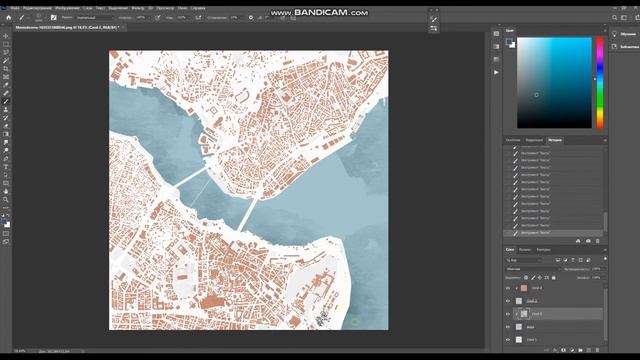
Task: Select the highlighted last history state
Action: [553, 233]
